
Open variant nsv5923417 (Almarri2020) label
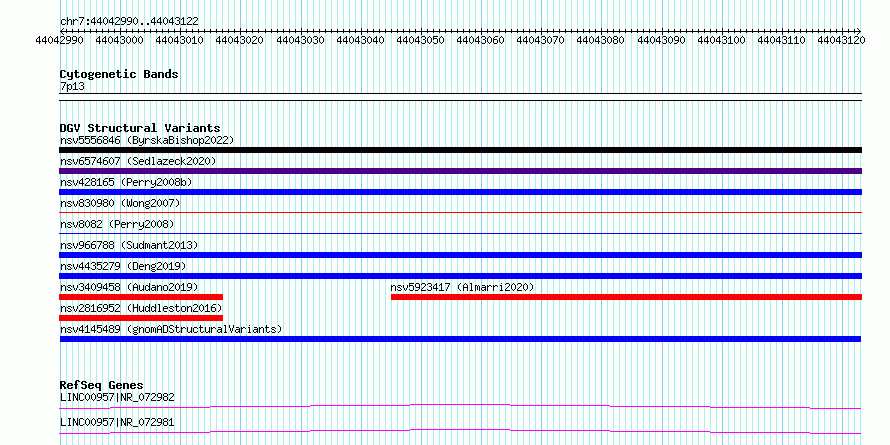click(x=463, y=287)
